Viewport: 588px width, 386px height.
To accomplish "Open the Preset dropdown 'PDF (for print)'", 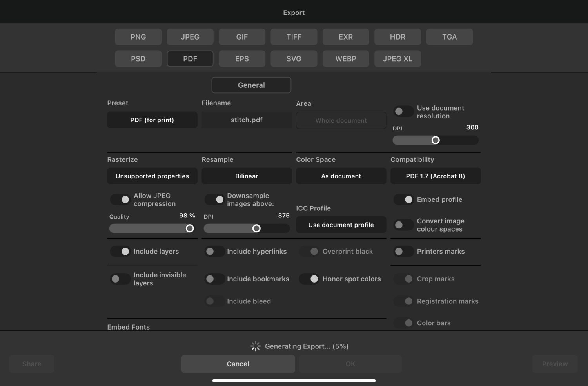I will point(152,120).
